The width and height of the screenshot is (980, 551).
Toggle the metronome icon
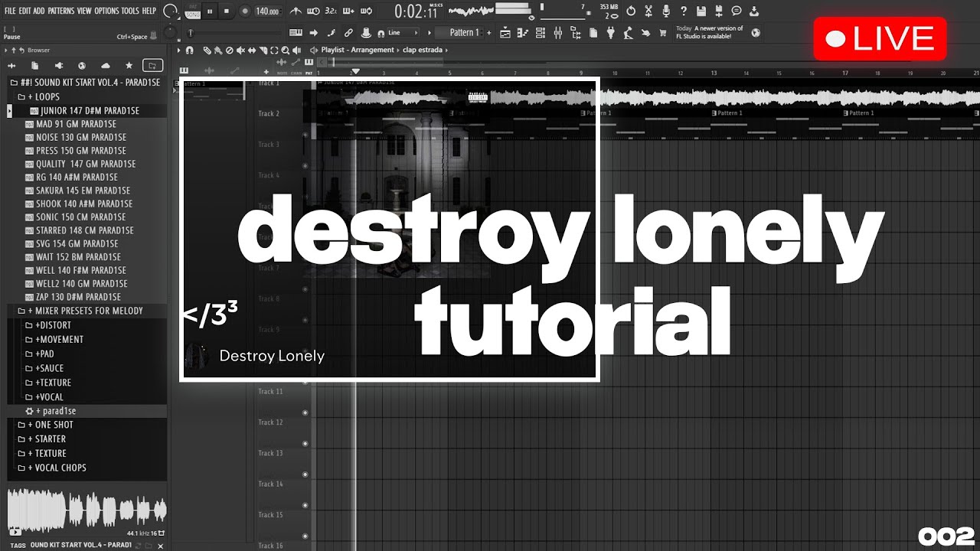(x=296, y=11)
